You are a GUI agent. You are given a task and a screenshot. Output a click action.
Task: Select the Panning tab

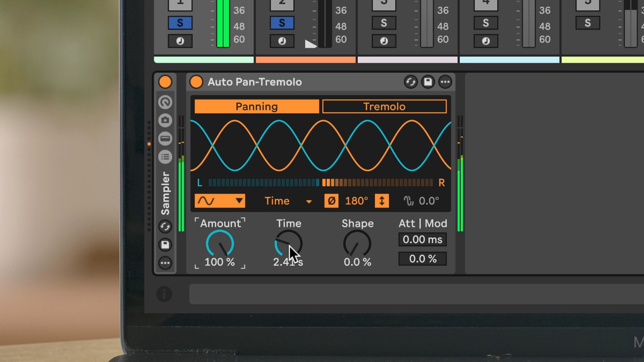[256, 106]
